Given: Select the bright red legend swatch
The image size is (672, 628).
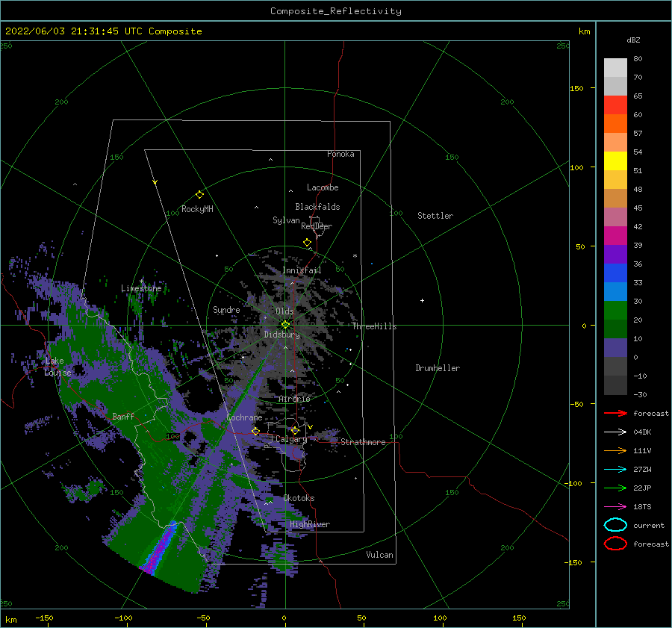Looking at the screenshot, I should 615,105.
